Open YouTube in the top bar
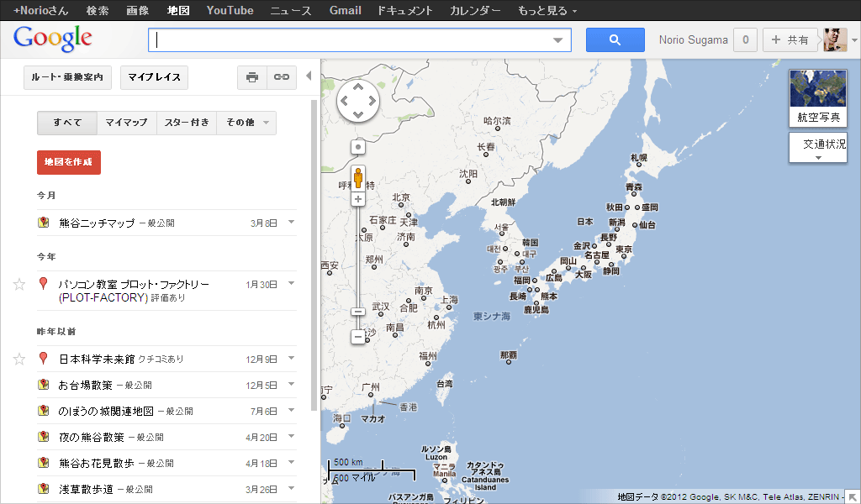The width and height of the screenshot is (861, 504). click(x=230, y=10)
